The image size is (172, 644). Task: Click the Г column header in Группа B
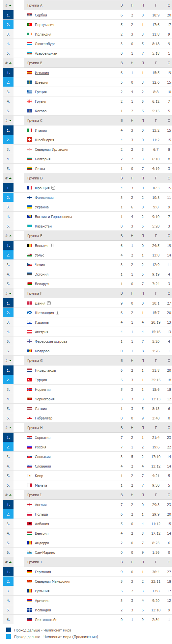point(156,63)
